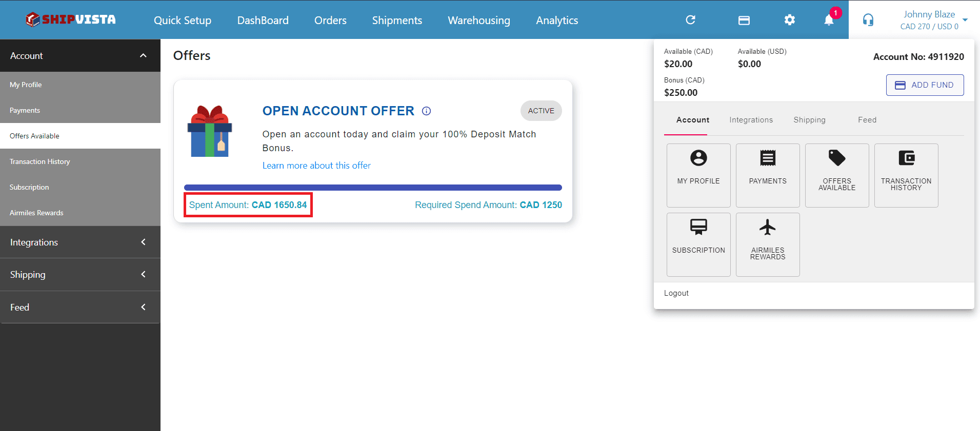Open the settings gear icon
The height and width of the screenshot is (431, 980).
pyautogui.click(x=790, y=20)
